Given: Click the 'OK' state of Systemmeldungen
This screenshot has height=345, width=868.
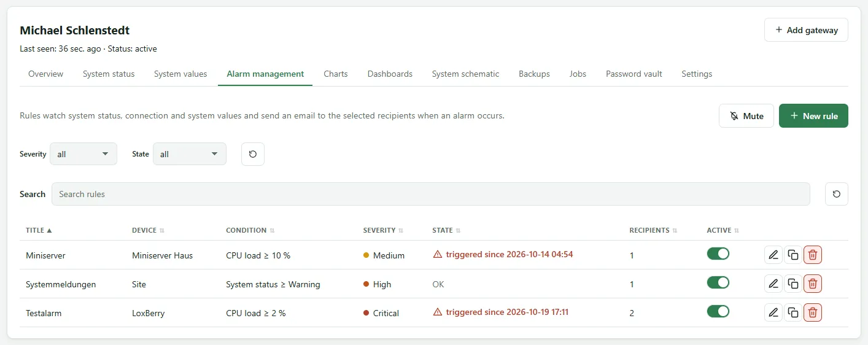Looking at the screenshot, I should coord(438,284).
